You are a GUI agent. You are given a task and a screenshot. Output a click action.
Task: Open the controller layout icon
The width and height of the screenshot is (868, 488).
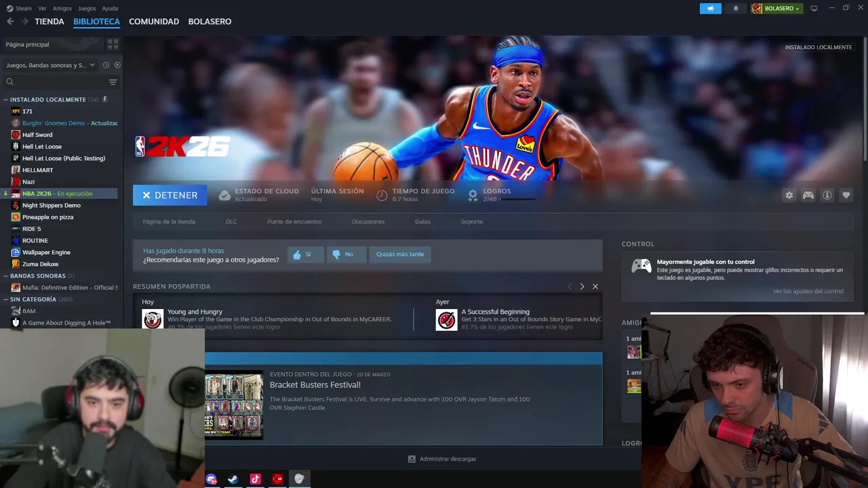pyautogui.click(x=808, y=195)
